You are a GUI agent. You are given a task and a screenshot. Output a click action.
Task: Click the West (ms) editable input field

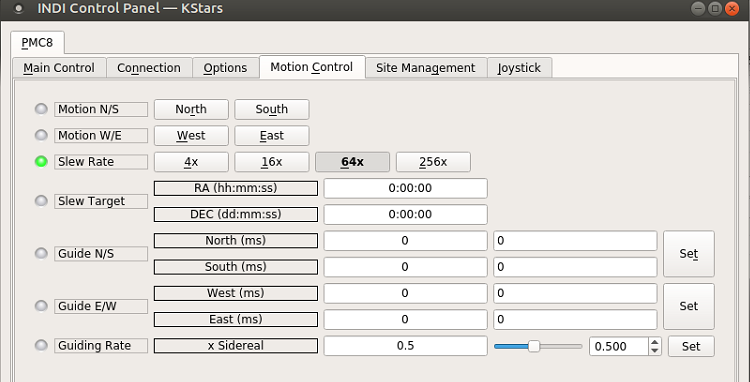pos(575,293)
